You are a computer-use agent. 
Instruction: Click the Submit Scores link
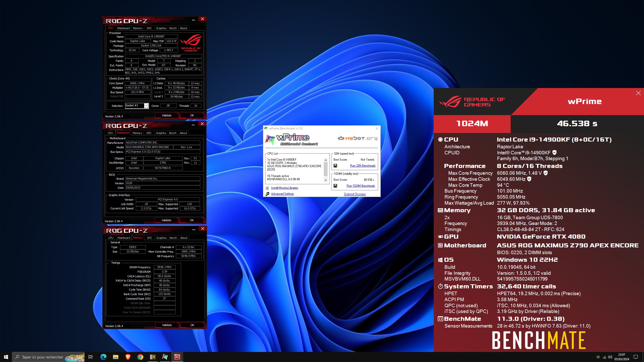click(355, 194)
